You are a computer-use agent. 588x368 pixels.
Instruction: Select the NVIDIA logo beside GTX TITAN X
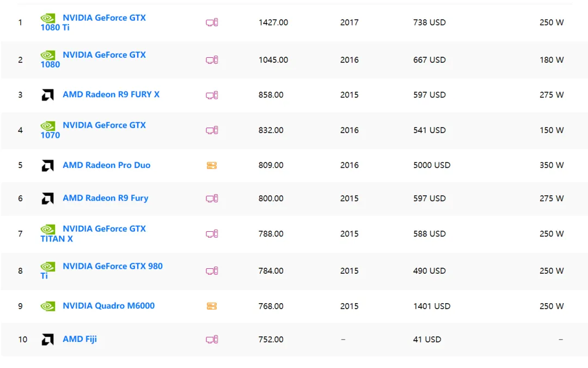click(x=47, y=229)
